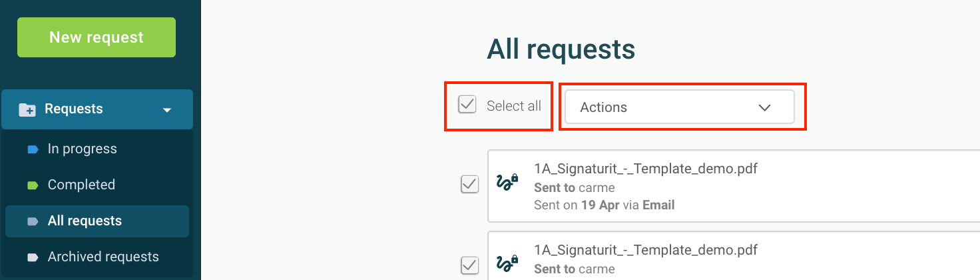Screen dimensions: 980x280
Task: Click the Requests folder-plus icon
Action: coord(27,109)
